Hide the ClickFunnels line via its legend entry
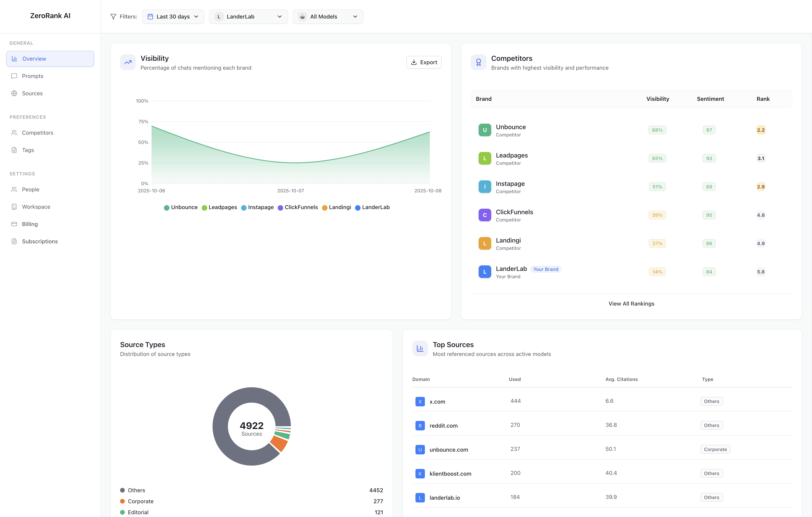Image resolution: width=812 pixels, height=517 pixels. (x=298, y=207)
